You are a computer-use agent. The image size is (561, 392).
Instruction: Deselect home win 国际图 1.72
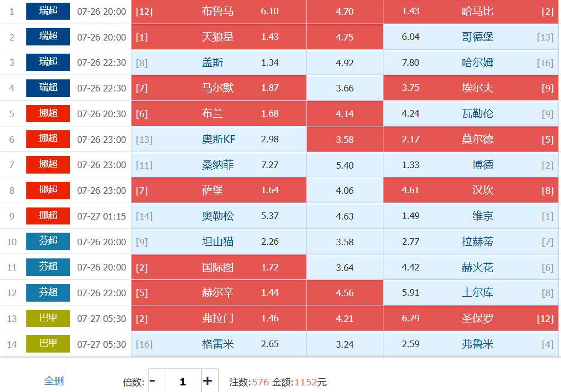[219, 267]
